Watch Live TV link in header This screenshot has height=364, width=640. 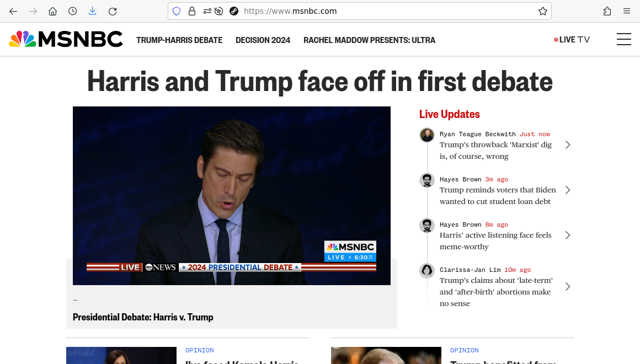572,40
